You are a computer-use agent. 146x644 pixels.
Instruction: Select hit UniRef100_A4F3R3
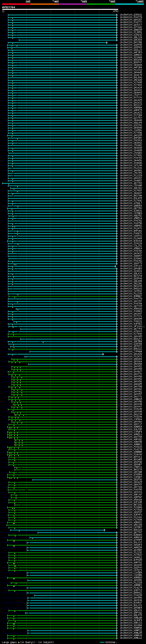pos(131,53)
